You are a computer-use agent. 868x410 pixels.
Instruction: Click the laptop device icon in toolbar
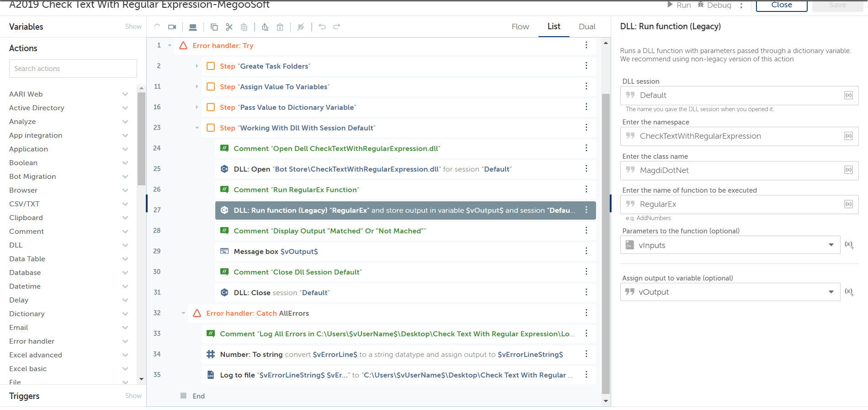(193, 27)
